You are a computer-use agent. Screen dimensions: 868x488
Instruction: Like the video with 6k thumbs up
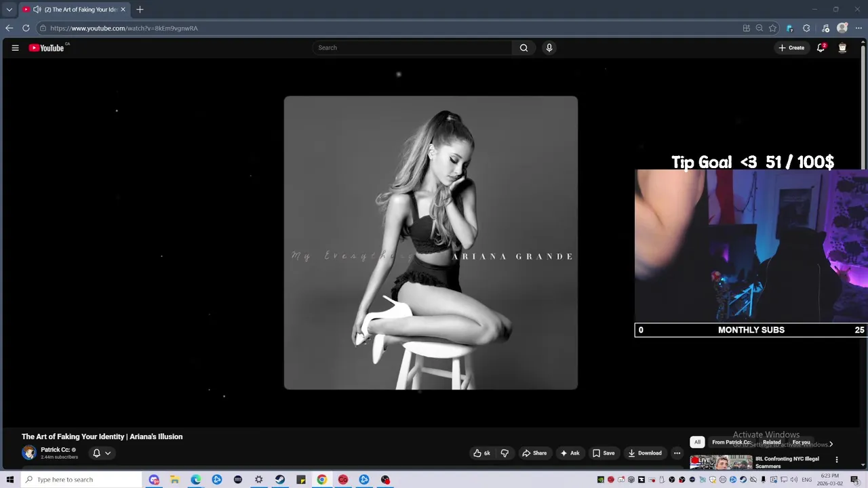coord(482,453)
